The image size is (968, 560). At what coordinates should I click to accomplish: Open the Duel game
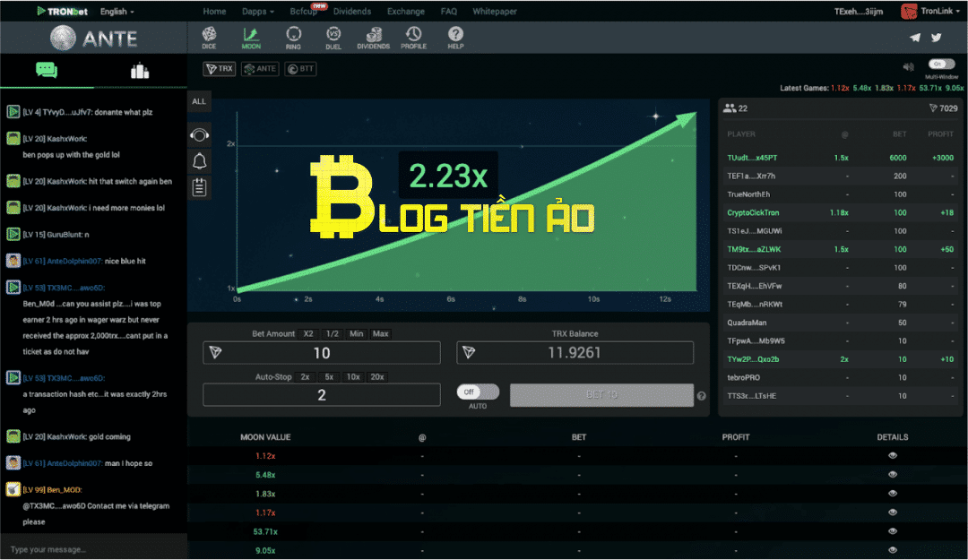coord(333,38)
